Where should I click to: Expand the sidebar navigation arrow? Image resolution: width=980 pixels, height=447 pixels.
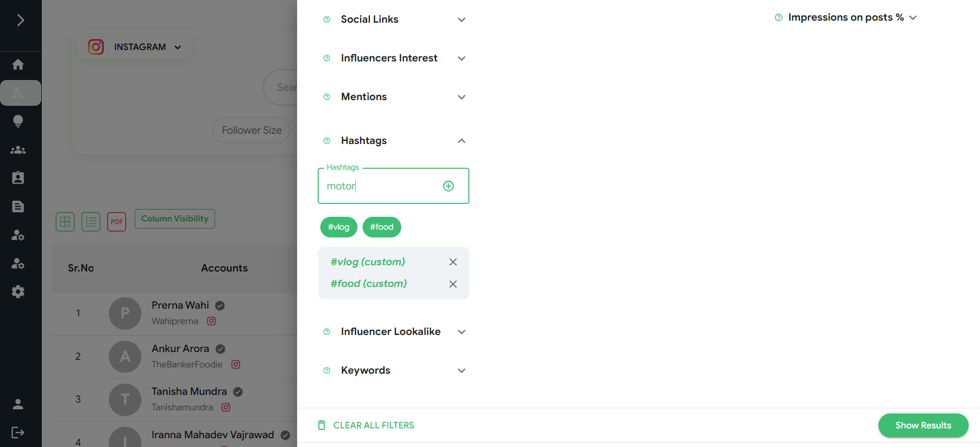[x=21, y=20]
